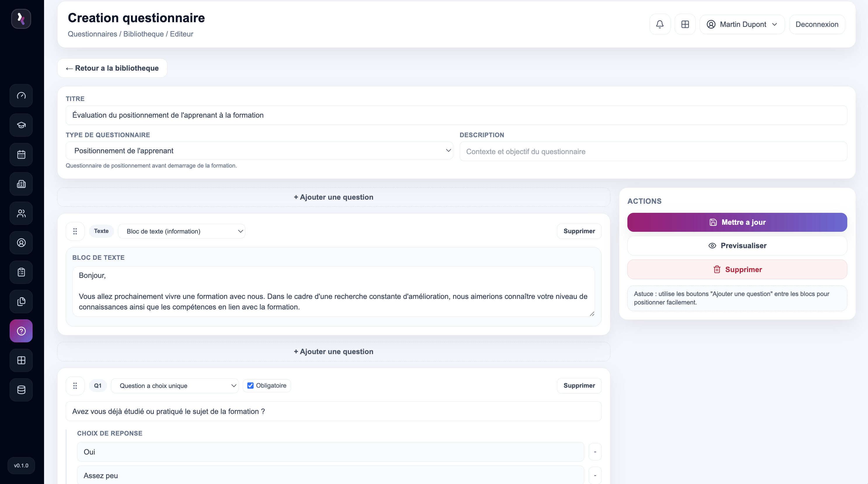Open the calendar icon in sidebar
This screenshot has height=484, width=868.
(x=21, y=154)
